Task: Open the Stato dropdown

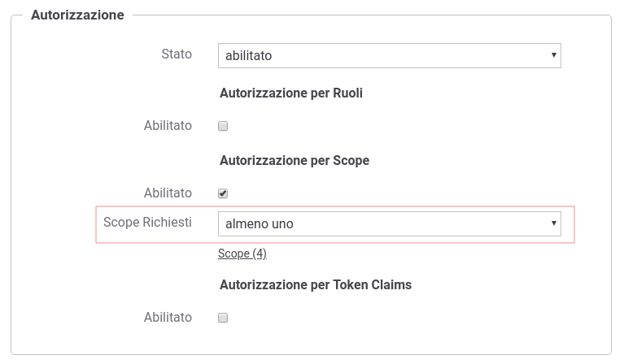Action: coord(389,56)
